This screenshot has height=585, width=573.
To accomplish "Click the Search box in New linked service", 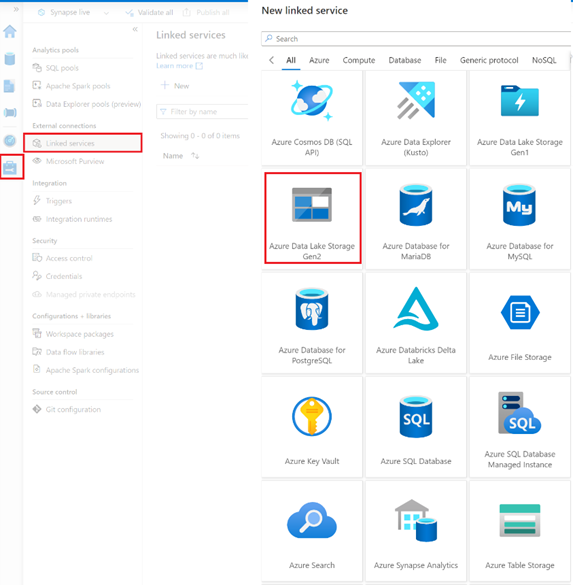I will click(416, 38).
